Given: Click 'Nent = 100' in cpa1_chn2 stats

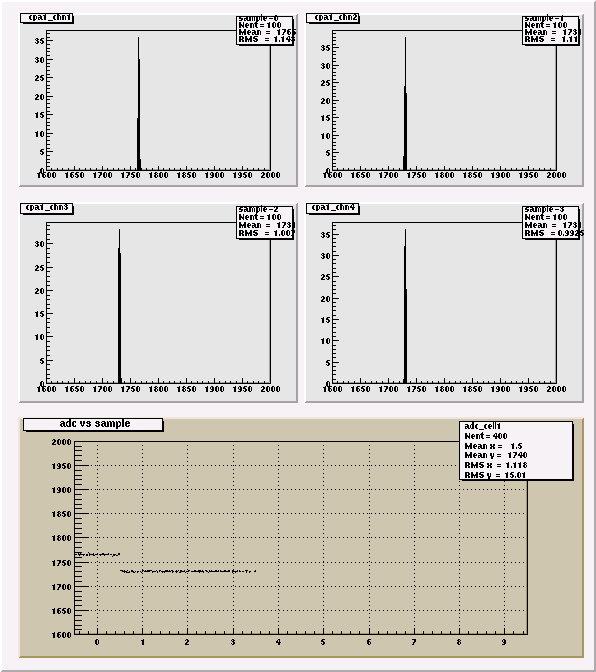Looking at the screenshot, I should pyautogui.click(x=546, y=25).
